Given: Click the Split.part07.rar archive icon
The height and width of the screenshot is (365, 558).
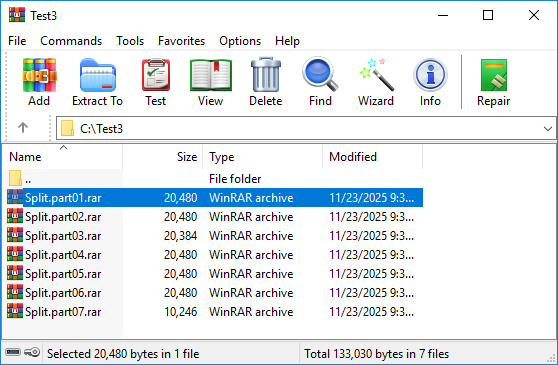Looking at the screenshot, I should pos(15,311).
